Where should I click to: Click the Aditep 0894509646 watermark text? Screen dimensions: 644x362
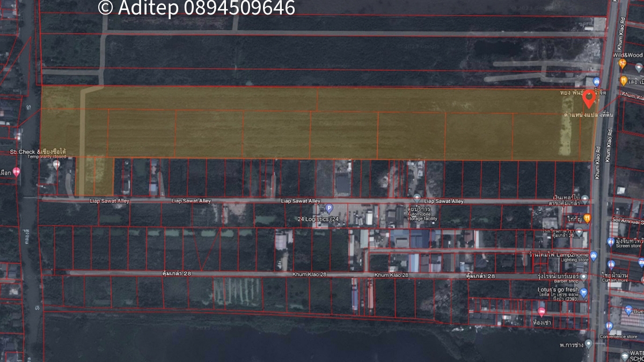(x=196, y=8)
